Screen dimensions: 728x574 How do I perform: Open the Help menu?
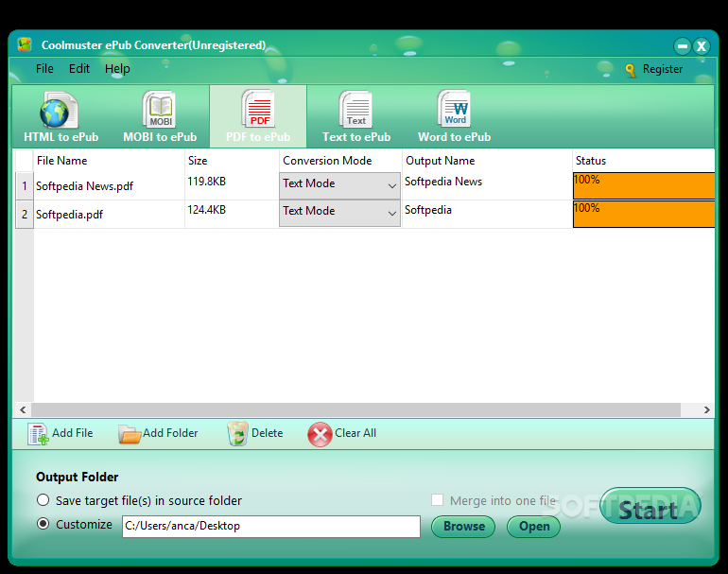coord(117,69)
